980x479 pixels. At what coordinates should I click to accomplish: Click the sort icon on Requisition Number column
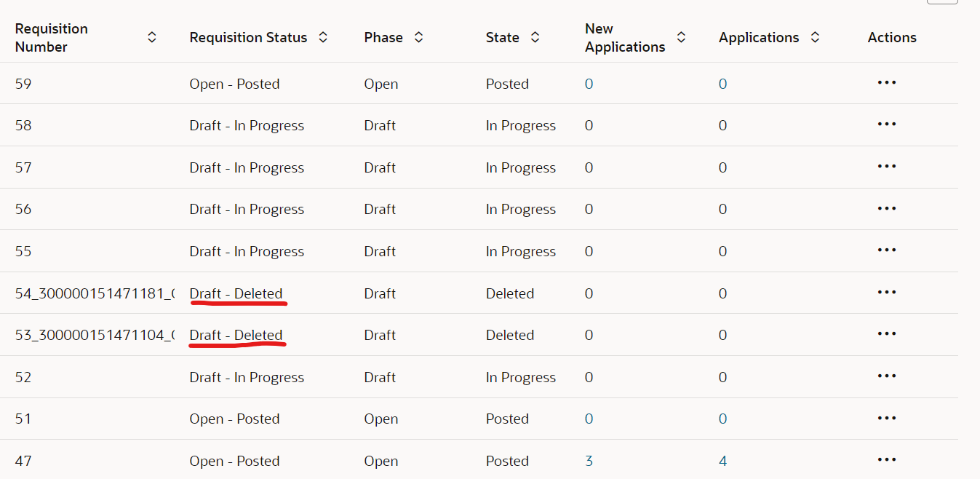pos(151,36)
